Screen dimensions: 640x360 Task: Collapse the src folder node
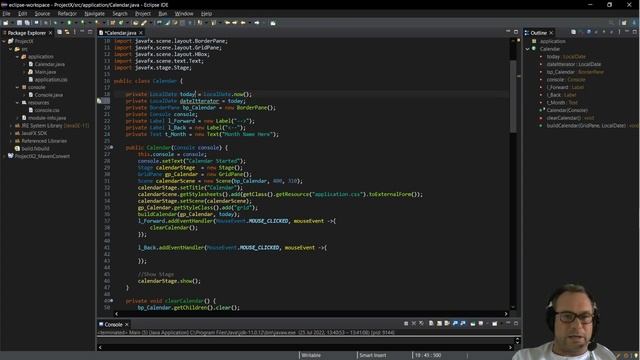click(11, 49)
